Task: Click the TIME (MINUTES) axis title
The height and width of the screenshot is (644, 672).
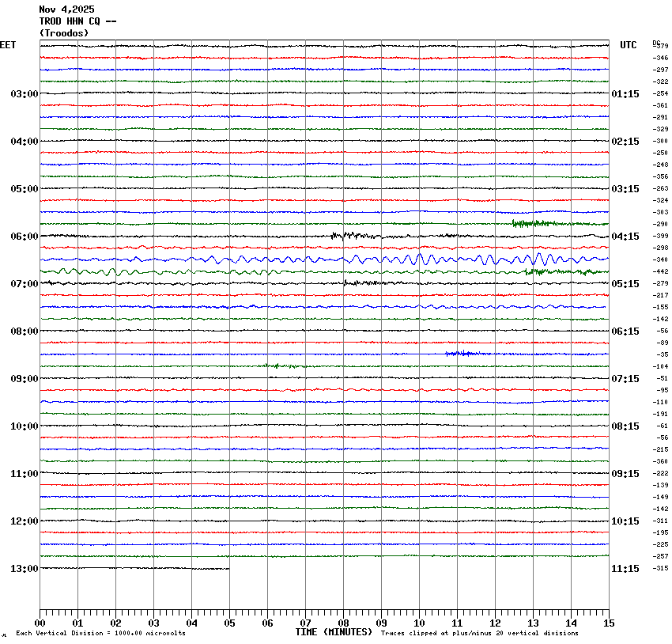Action: coord(334,632)
